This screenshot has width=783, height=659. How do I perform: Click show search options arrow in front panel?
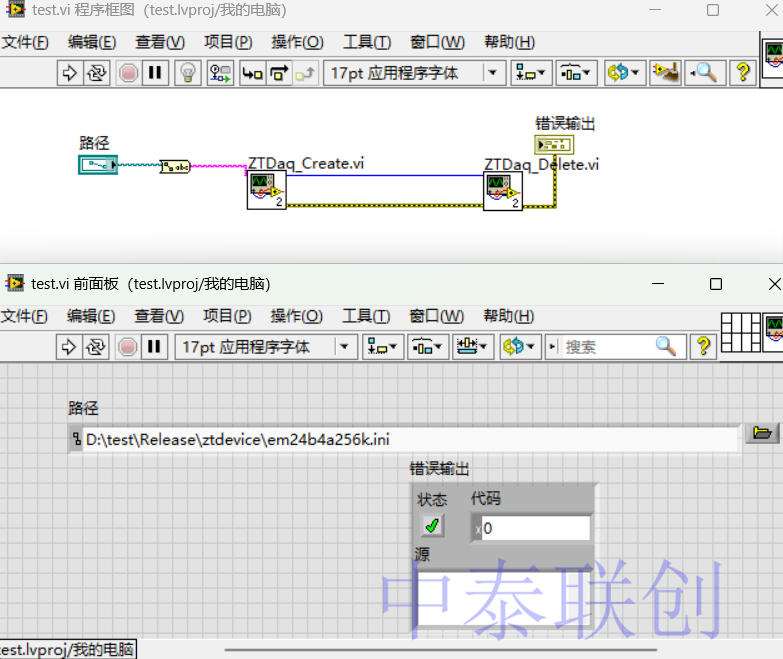point(552,346)
